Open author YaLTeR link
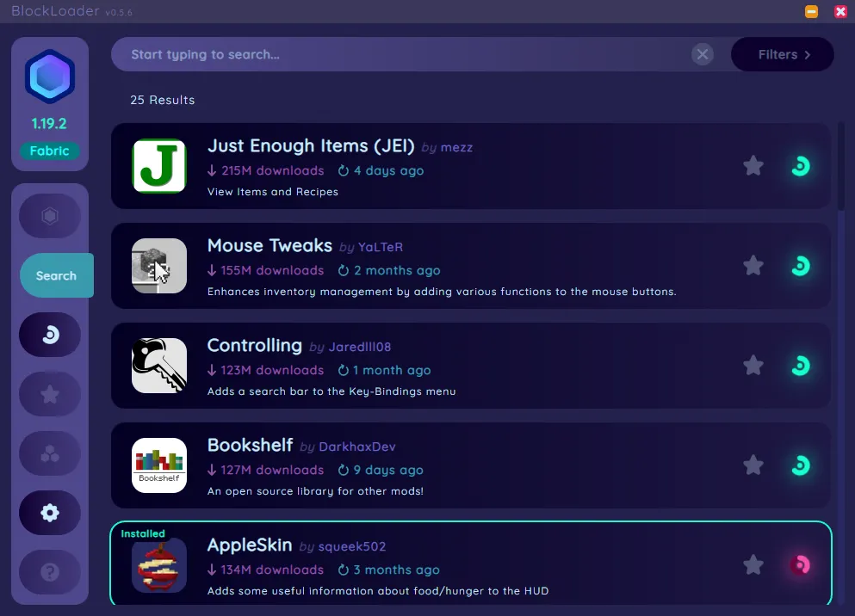855x616 pixels. pos(381,247)
